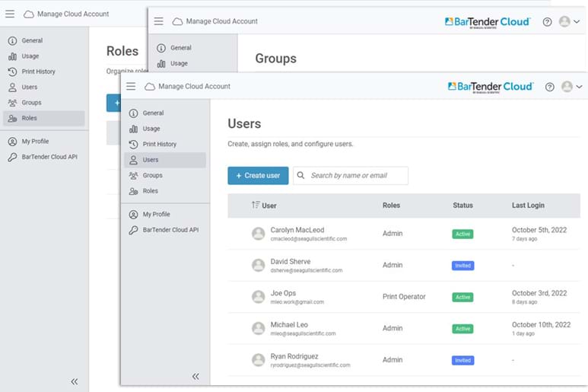Open Groups from the front window sidebar
588x392 pixels.
152,175
